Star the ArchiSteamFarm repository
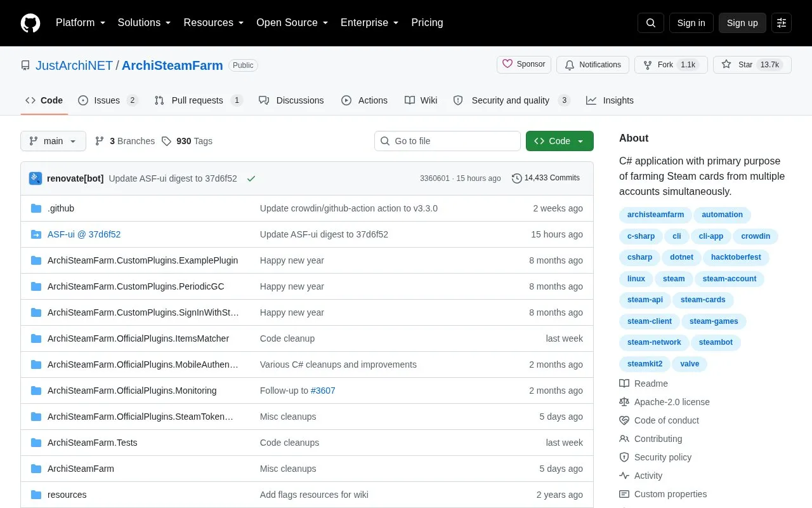812x508 pixels. tap(752, 65)
